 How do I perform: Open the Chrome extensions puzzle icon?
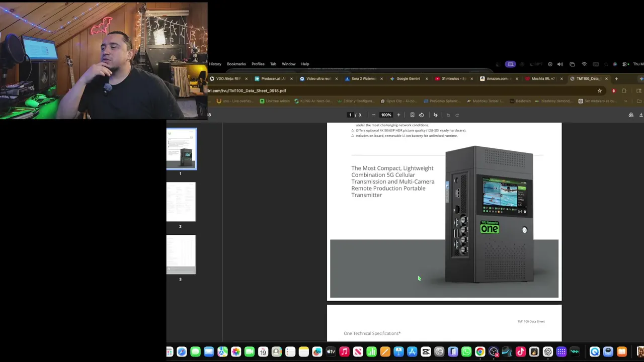pos(624,90)
